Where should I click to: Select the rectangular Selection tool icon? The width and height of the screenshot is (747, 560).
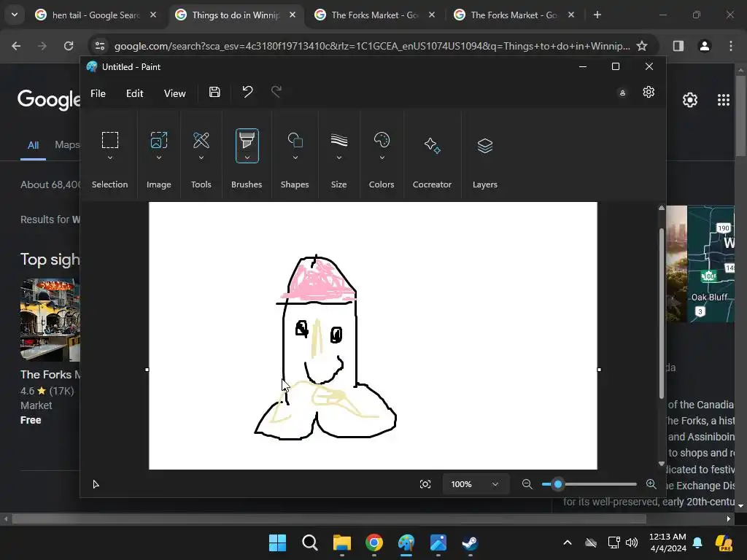109,140
